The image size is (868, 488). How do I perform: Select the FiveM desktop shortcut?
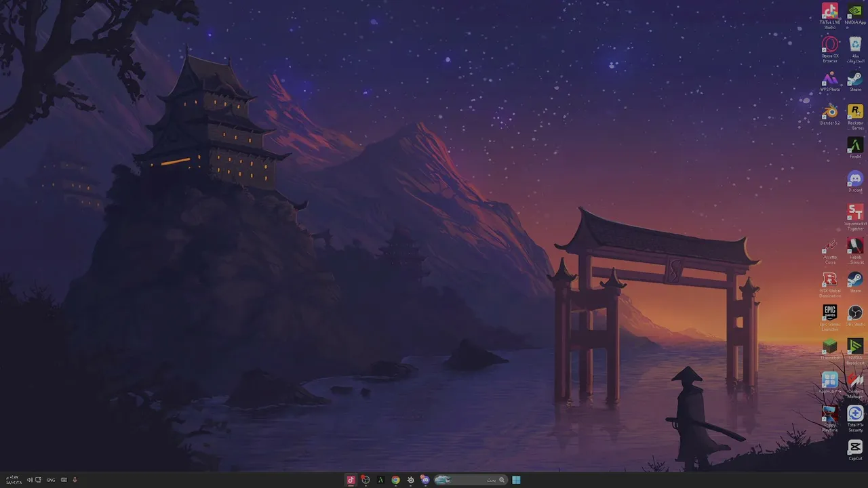(855, 148)
